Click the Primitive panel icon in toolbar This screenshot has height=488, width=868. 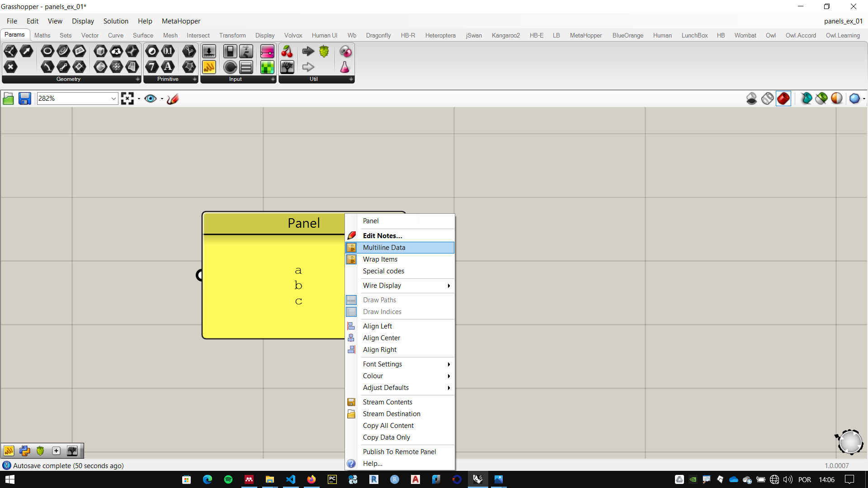point(169,79)
